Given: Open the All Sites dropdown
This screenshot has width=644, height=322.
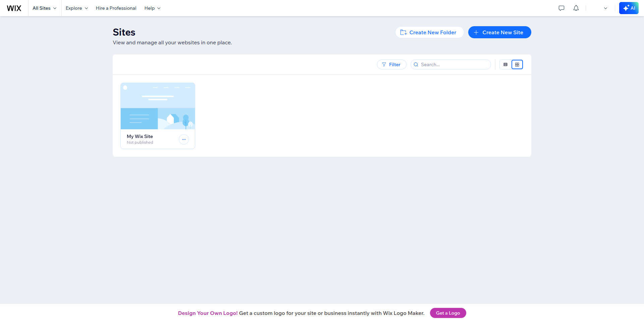Looking at the screenshot, I should [x=45, y=8].
